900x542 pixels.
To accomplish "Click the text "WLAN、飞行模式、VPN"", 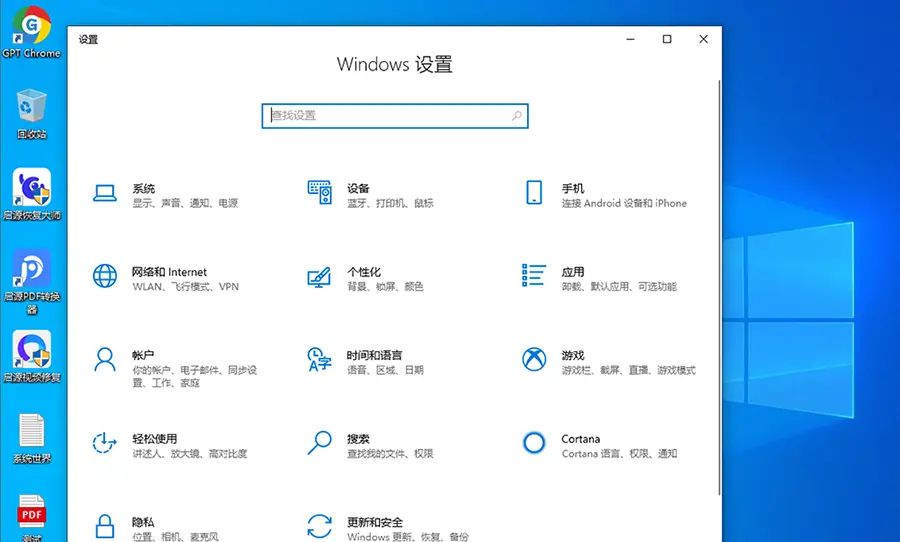I will pos(185,287).
